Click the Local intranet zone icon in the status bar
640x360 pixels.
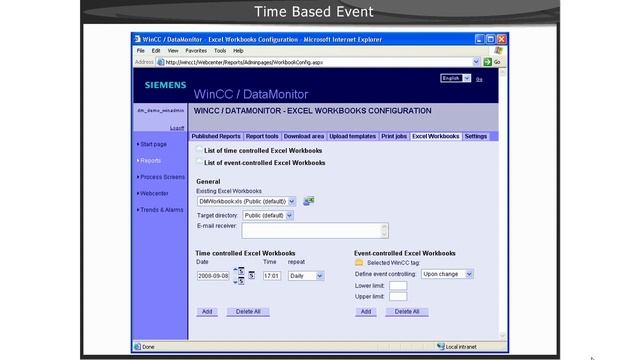(x=440, y=347)
